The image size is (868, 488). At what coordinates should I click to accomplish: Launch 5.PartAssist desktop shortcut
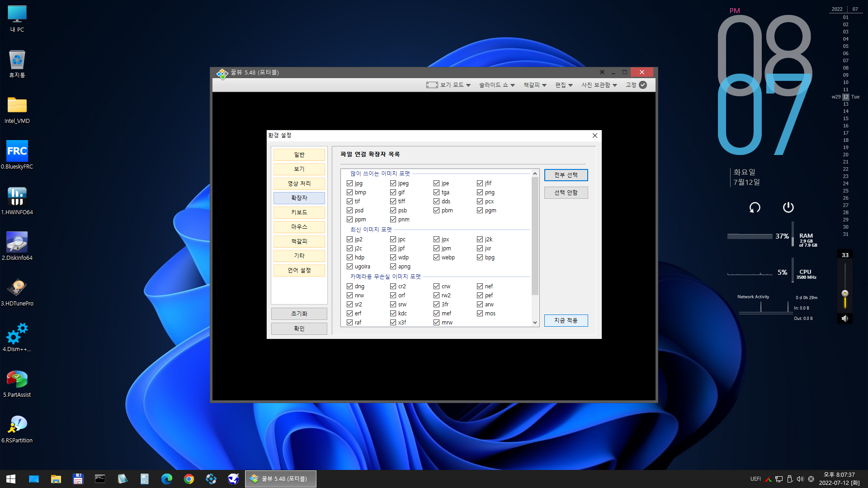tap(17, 384)
